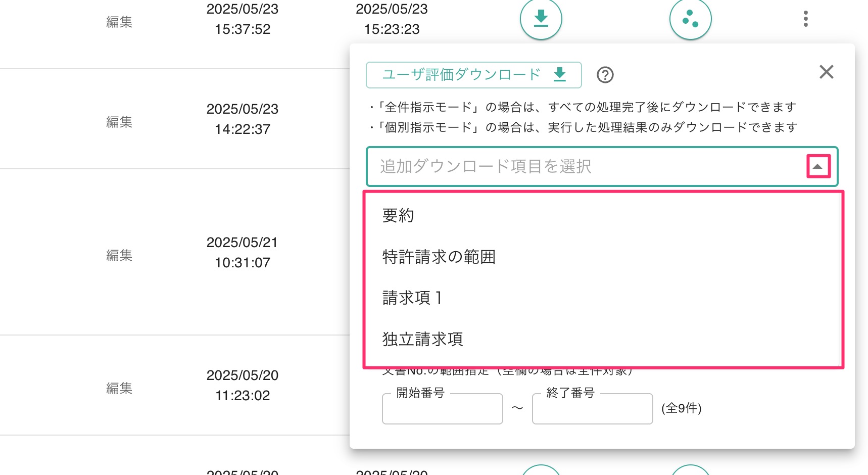868x475 pixels.
Task: Select 要約 from the download item list
Action: [399, 215]
